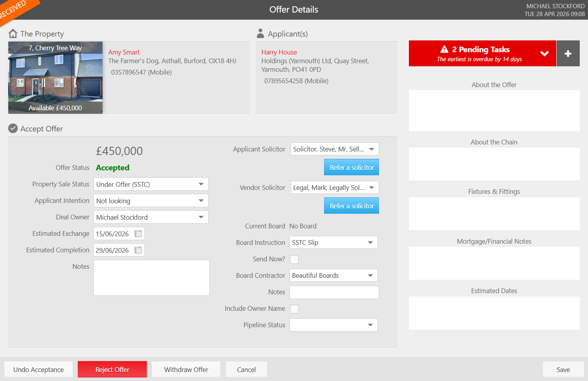
Task: Focus the board Notes input field
Action: pos(334,292)
